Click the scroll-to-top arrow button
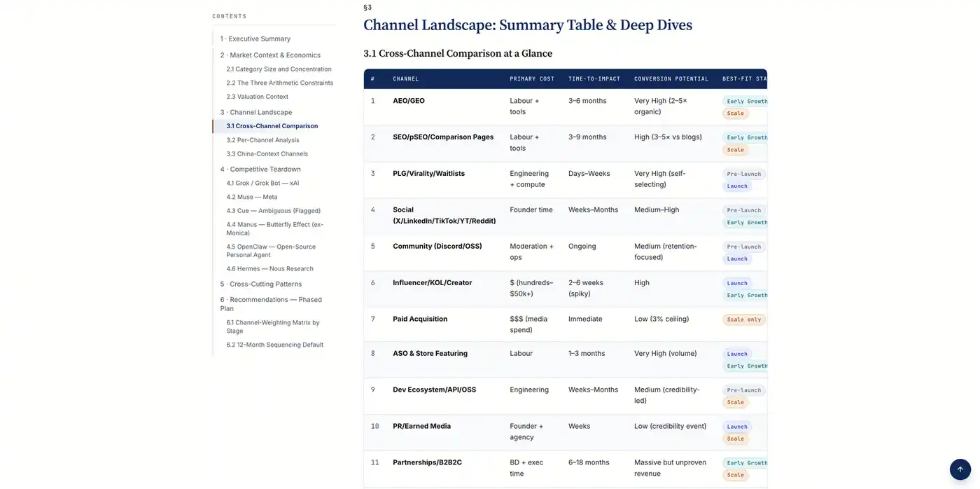Screen dimensions: 980x489 (x=960, y=469)
